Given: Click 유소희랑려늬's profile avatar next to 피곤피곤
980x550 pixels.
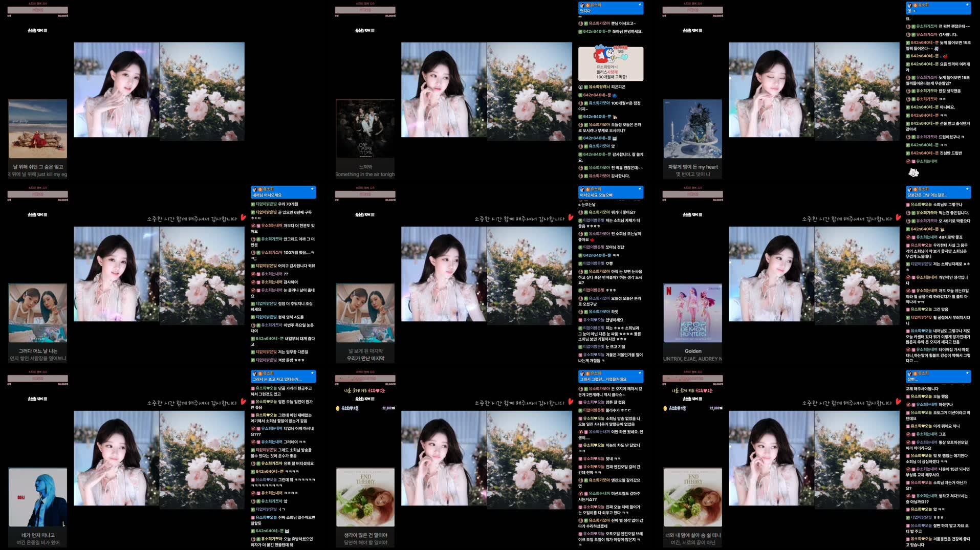Looking at the screenshot, I should (580, 87).
